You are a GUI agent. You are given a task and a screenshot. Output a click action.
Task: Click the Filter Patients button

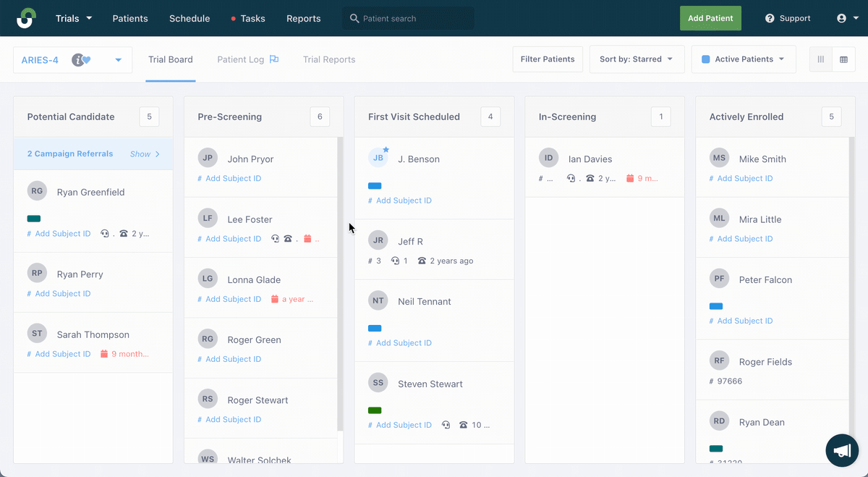tap(548, 59)
